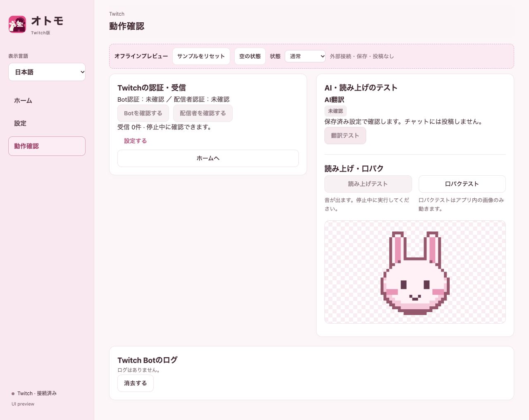
Task: Click the 配信者を確認する button
Action: pyautogui.click(x=203, y=113)
